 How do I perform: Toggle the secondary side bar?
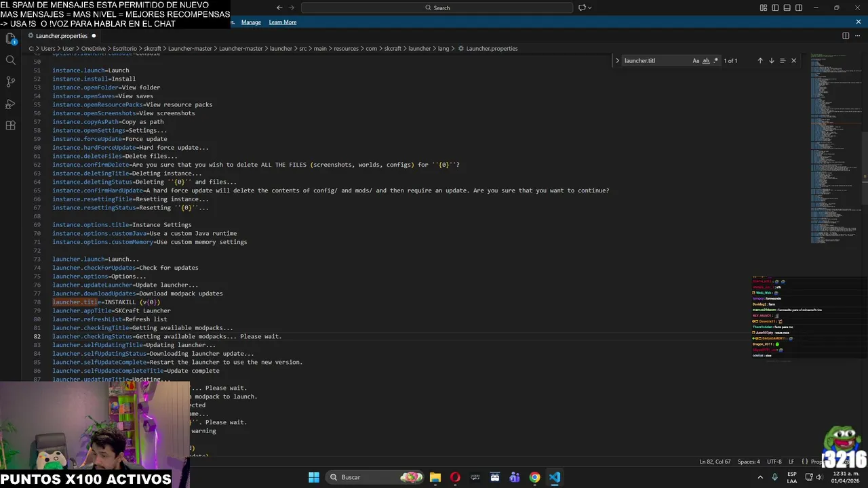(x=799, y=7)
